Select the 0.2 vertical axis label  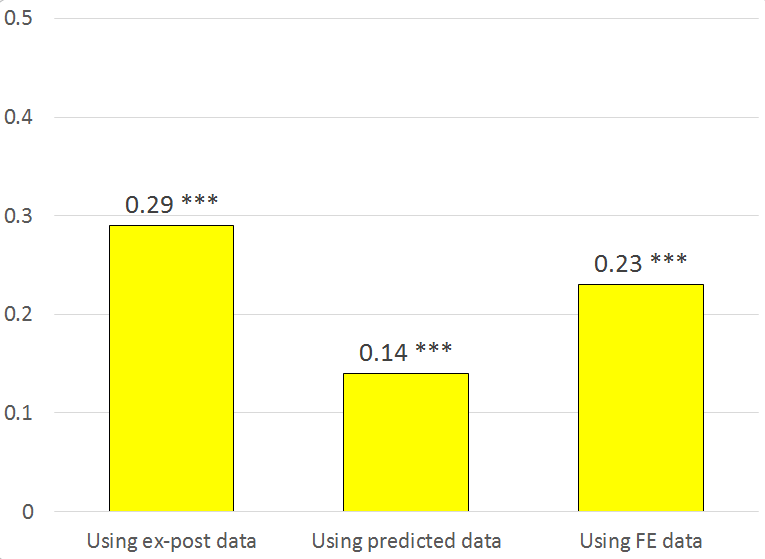coord(21,315)
